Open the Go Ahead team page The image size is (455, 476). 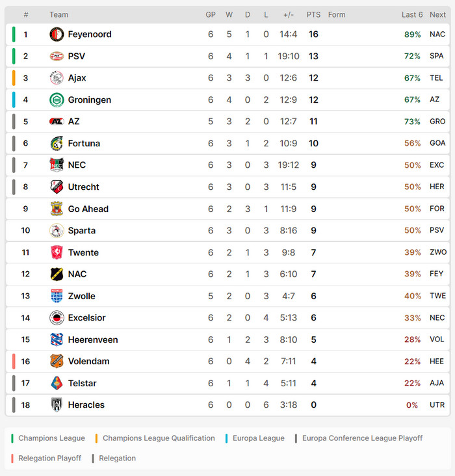[88, 209]
